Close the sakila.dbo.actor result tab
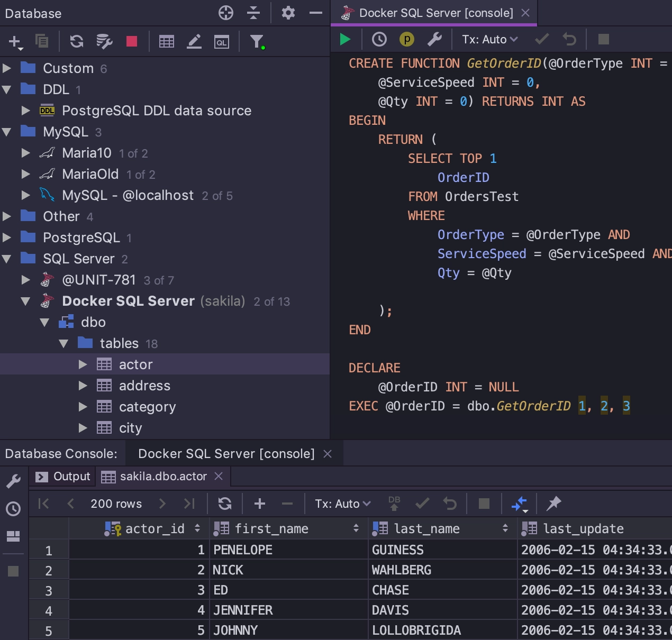 219,476
